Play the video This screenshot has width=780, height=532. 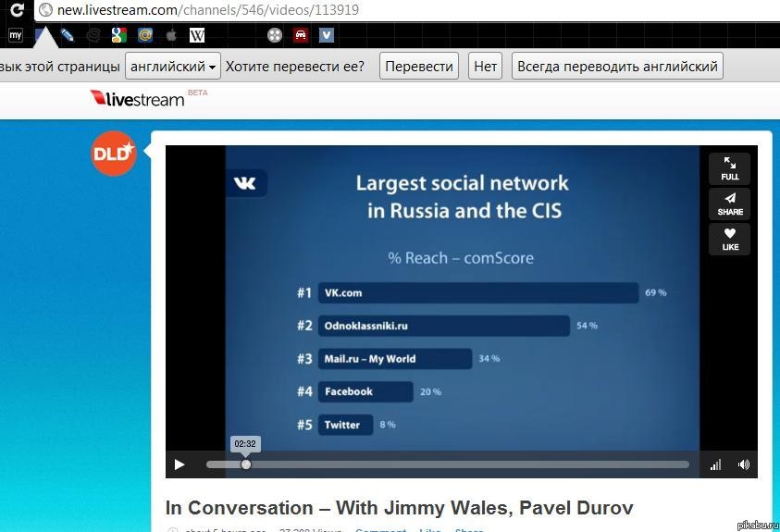[180, 464]
